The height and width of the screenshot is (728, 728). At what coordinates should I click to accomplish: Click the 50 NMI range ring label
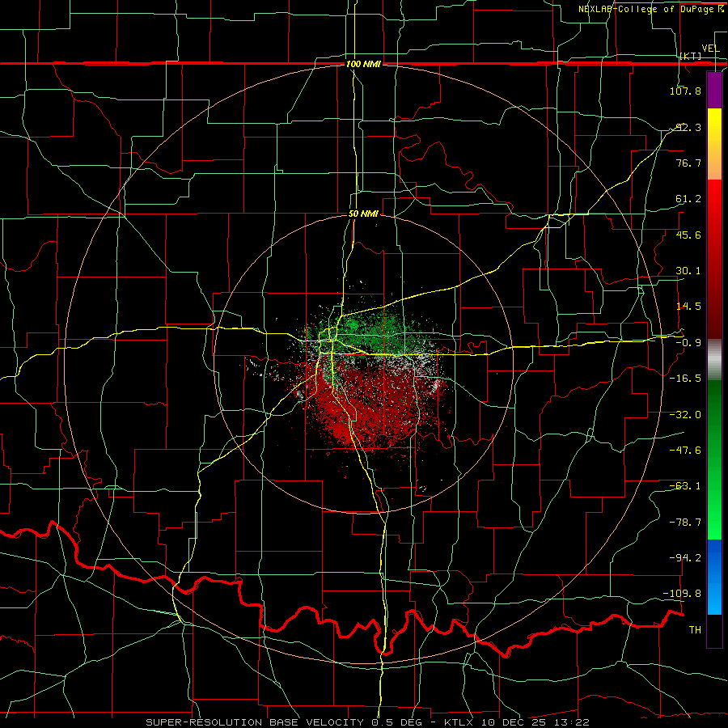pyautogui.click(x=363, y=214)
